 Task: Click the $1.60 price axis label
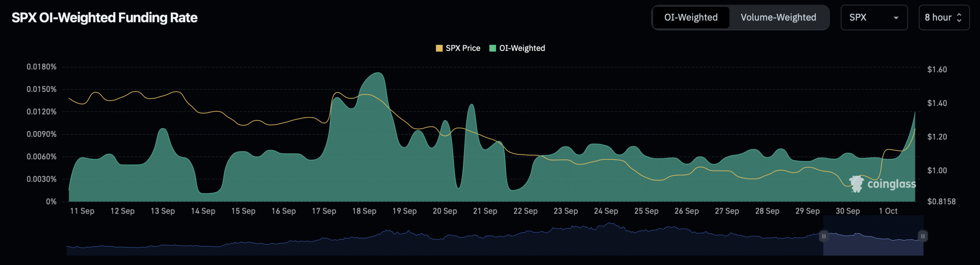pos(937,69)
